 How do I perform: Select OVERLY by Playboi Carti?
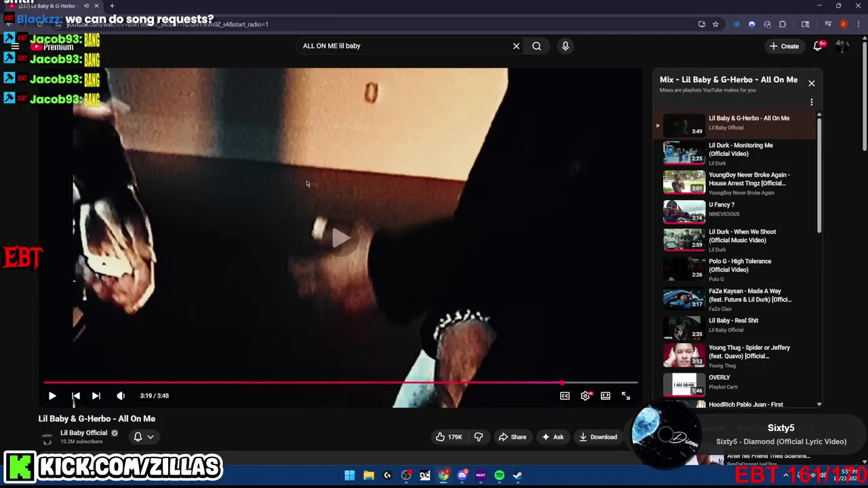tap(736, 386)
